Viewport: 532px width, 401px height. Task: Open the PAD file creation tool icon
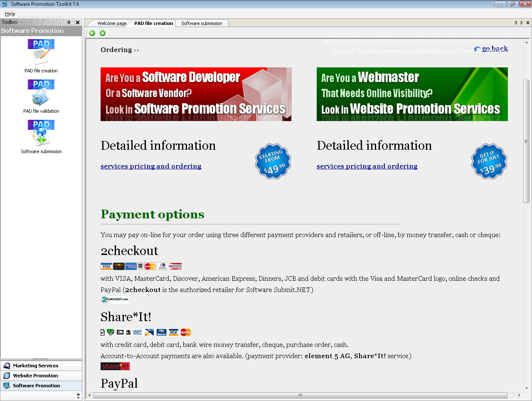tap(41, 52)
